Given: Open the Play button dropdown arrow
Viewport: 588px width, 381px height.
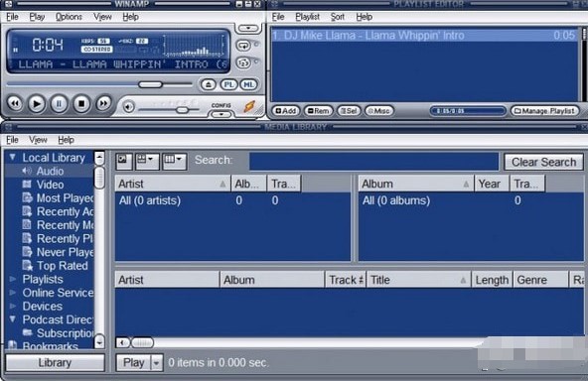Looking at the screenshot, I should coord(156,362).
